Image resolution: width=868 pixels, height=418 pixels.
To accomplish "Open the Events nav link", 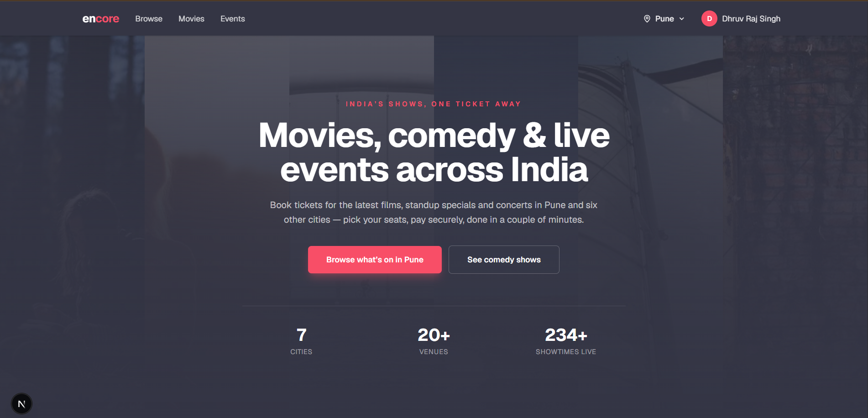I will pyautogui.click(x=233, y=19).
